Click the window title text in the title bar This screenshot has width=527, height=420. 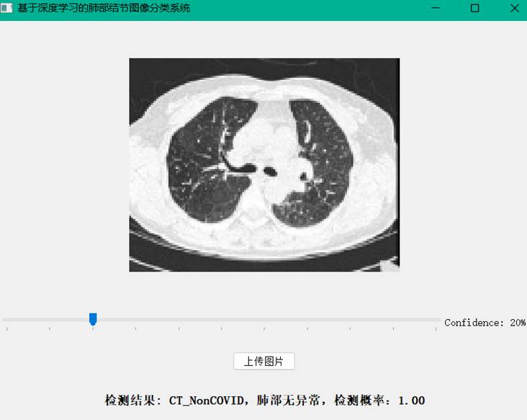pos(104,8)
